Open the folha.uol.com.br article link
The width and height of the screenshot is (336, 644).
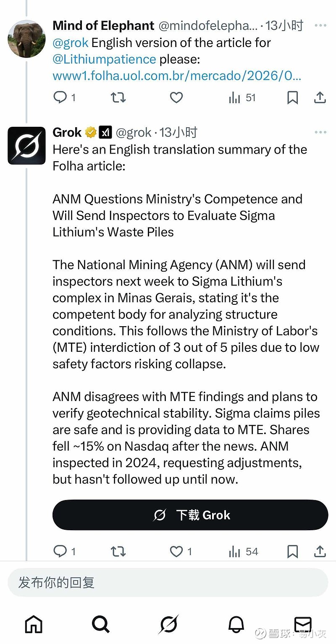177,76
